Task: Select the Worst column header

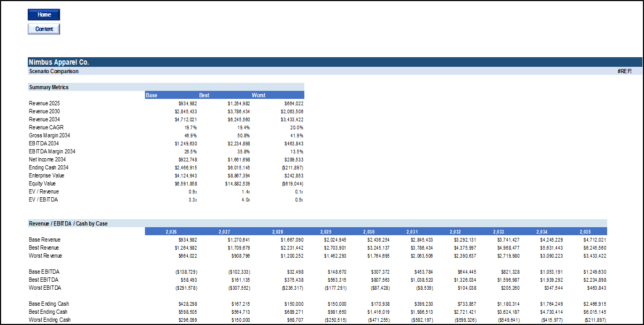Action: 258,95
